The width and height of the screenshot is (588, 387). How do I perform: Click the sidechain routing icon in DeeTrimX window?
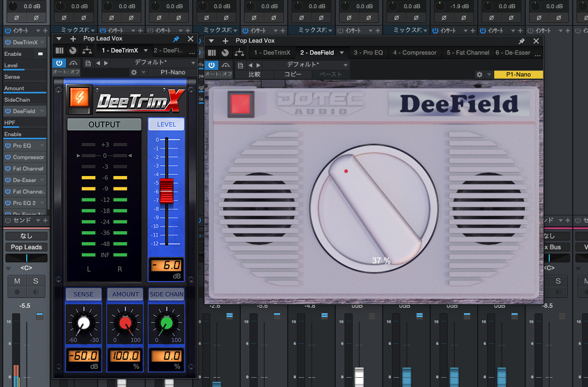click(x=87, y=50)
